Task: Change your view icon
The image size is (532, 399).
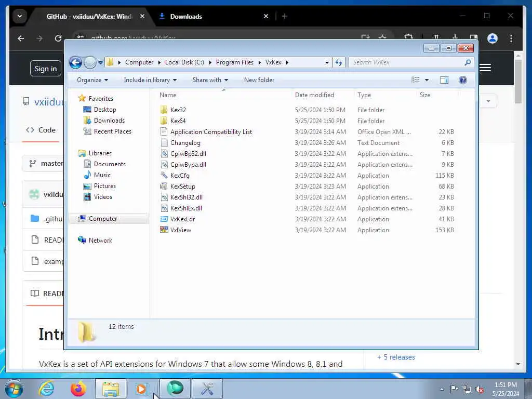Action: pos(416,80)
